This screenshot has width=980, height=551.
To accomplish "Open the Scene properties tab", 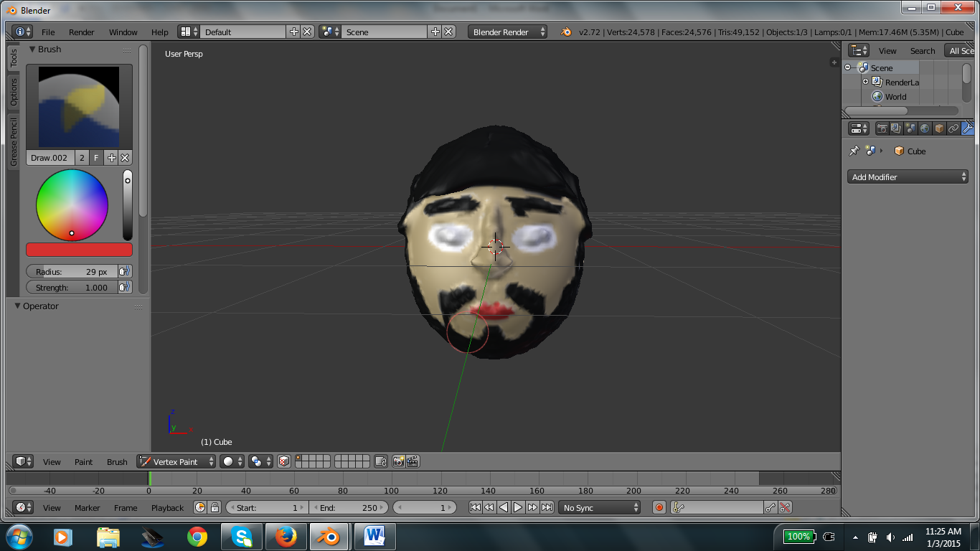I will tap(911, 128).
